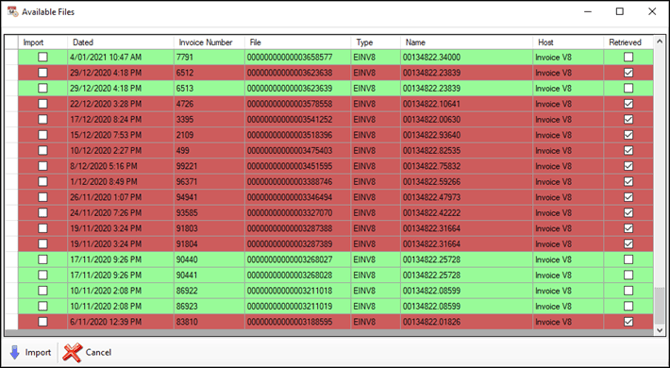Toggle Retrieved checkbox for invoice 83810
670x368 pixels.
point(628,322)
